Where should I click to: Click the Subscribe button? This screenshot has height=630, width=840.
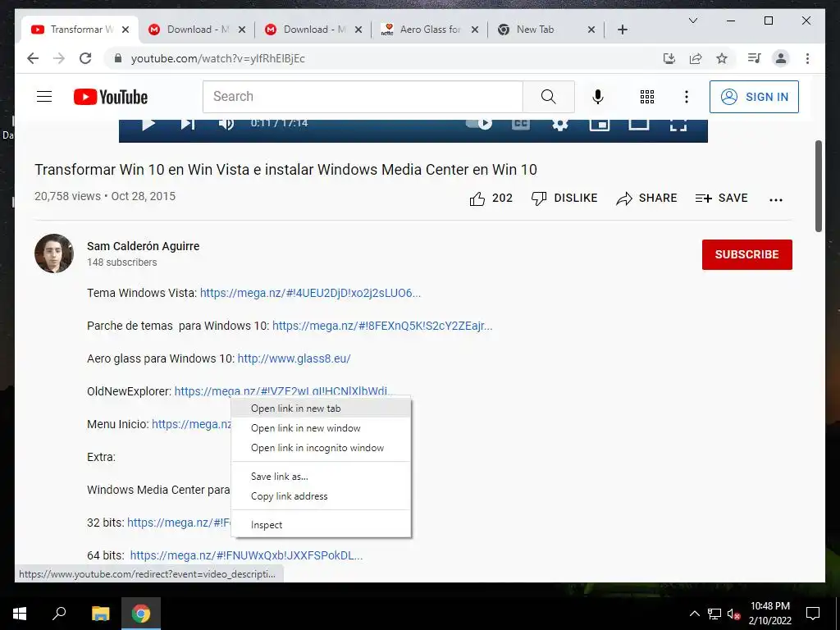pyautogui.click(x=746, y=254)
